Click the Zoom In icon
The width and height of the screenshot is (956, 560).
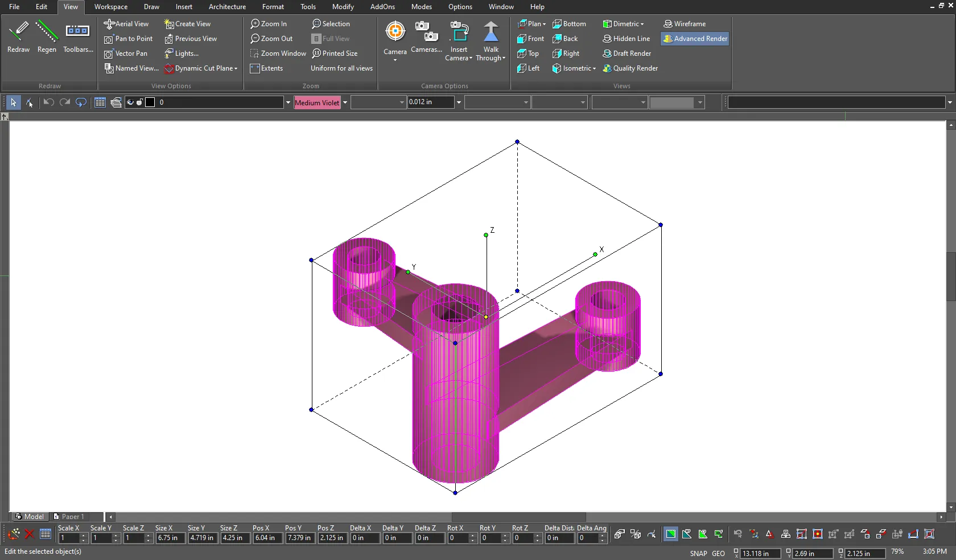pyautogui.click(x=255, y=24)
